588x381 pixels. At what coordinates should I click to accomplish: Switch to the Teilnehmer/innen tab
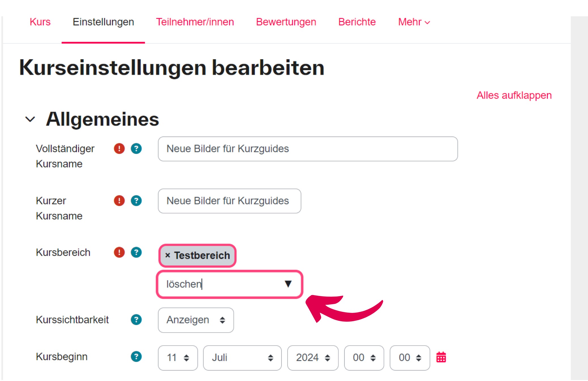coord(195,22)
